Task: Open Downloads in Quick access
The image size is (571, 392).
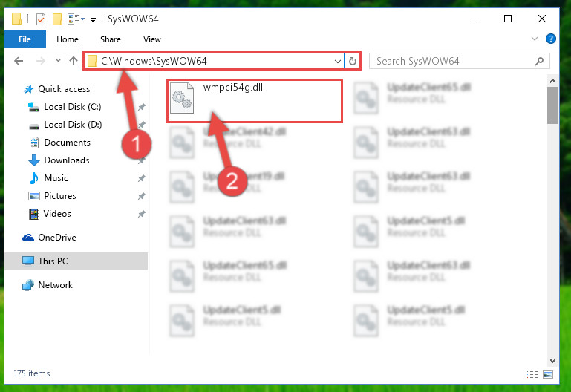Action: point(67,160)
